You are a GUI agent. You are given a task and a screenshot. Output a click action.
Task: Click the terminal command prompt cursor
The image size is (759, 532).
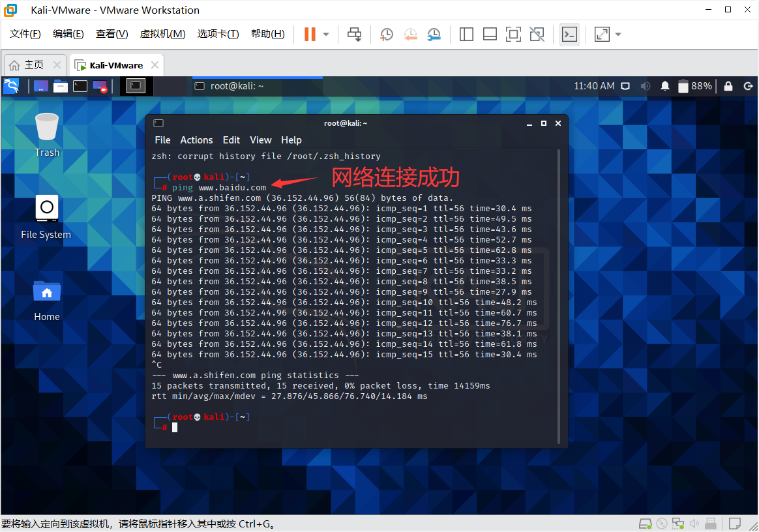pos(175,428)
